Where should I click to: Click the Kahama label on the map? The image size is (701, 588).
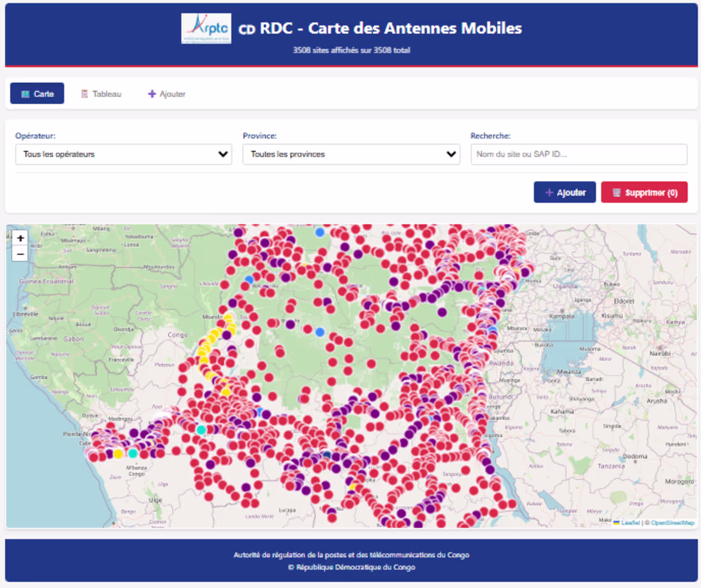point(562,411)
